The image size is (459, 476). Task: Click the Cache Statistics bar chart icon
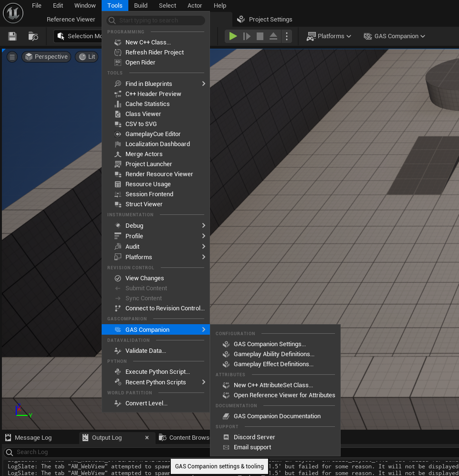118,104
